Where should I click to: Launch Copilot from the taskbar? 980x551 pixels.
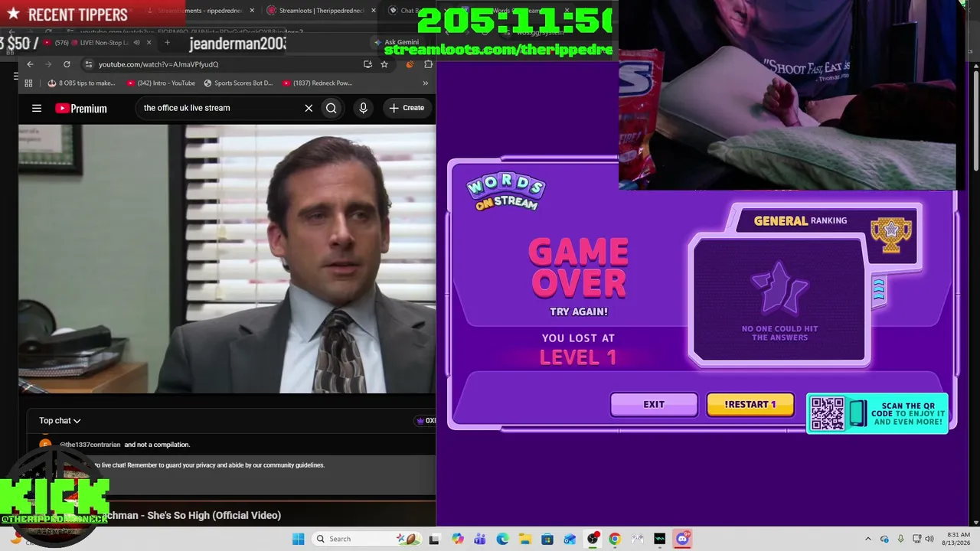458,539
